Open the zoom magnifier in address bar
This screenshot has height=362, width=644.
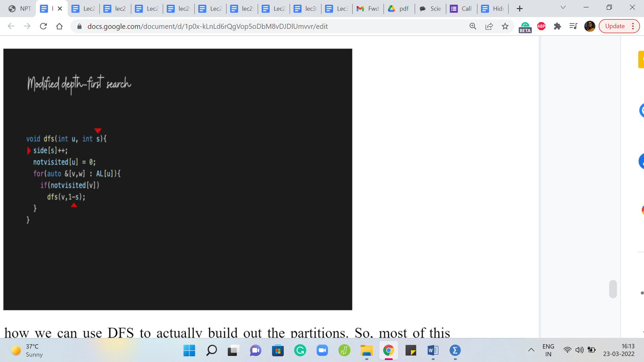(473, 26)
